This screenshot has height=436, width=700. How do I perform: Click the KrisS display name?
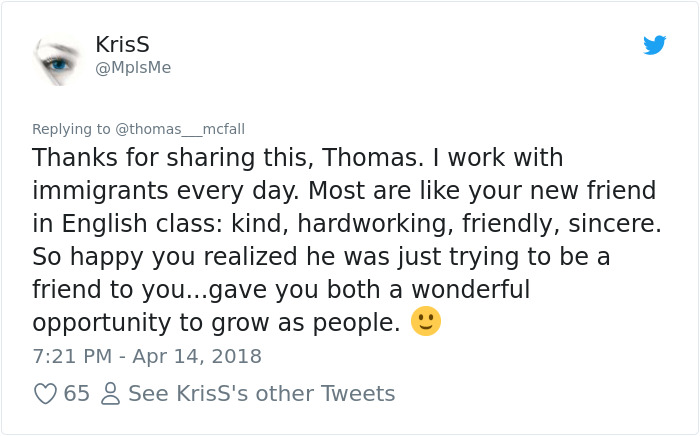(123, 45)
